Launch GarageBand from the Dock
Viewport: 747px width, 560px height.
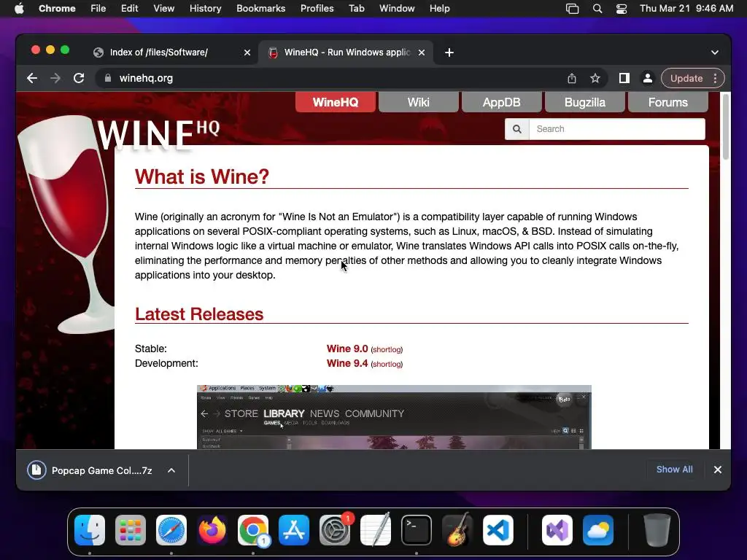point(457,530)
